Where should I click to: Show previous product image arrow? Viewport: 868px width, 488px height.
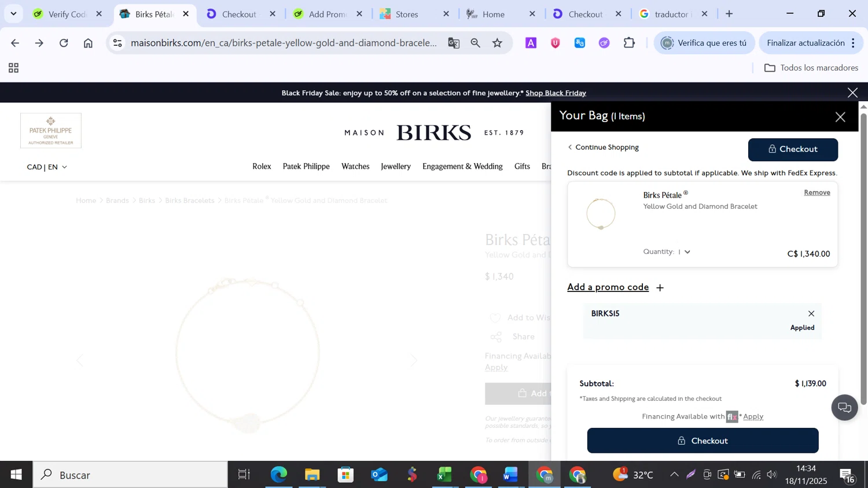coord(80,360)
